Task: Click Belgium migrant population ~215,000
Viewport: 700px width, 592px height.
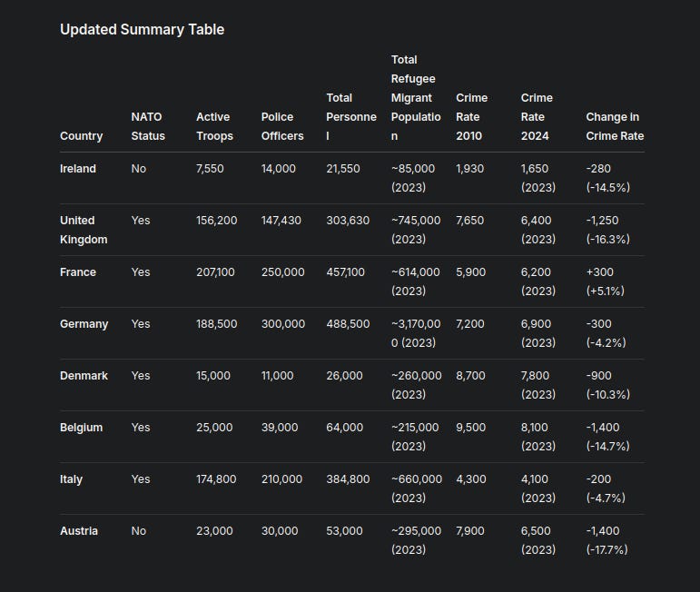Action: (x=415, y=437)
